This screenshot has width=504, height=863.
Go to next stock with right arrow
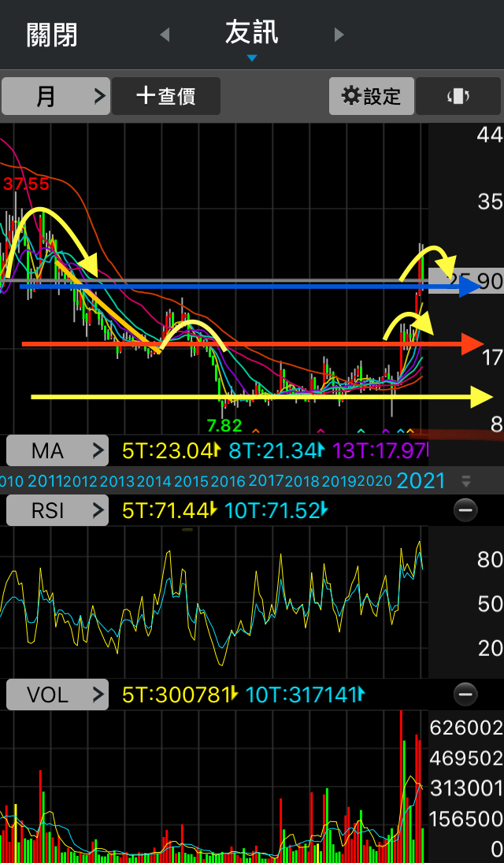pos(339,35)
